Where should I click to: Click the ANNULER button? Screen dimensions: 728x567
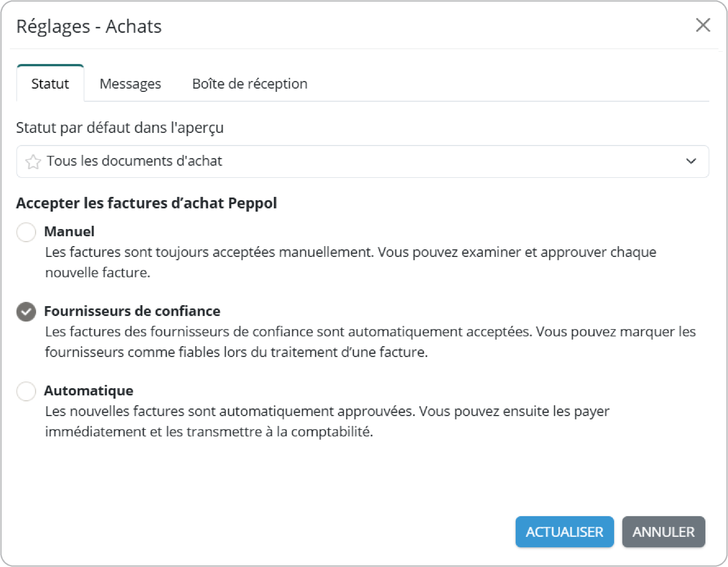[663, 532]
